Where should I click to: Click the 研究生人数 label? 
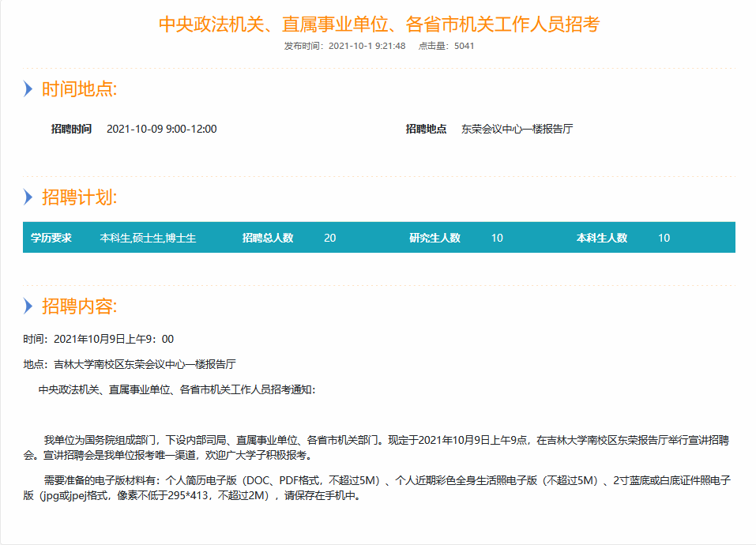click(434, 238)
